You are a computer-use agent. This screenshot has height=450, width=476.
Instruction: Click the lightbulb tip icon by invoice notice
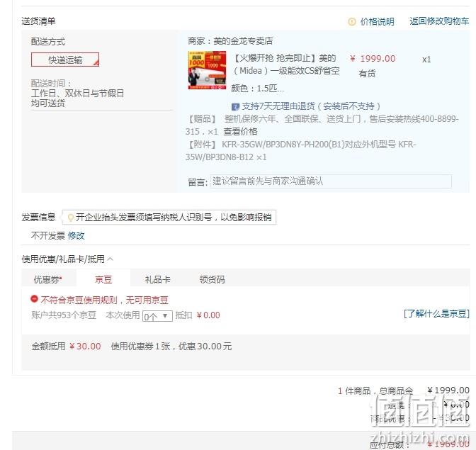pos(70,218)
